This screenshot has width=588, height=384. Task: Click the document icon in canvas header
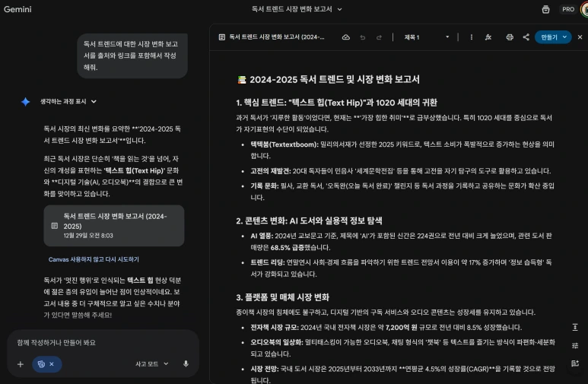pos(222,37)
